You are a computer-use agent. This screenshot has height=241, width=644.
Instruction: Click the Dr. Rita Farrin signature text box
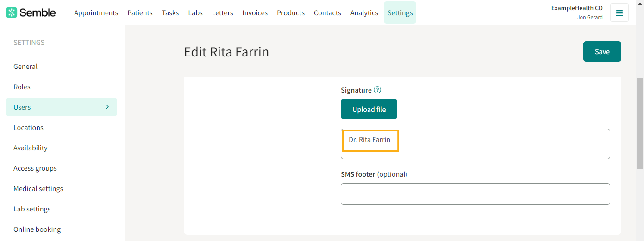475,144
